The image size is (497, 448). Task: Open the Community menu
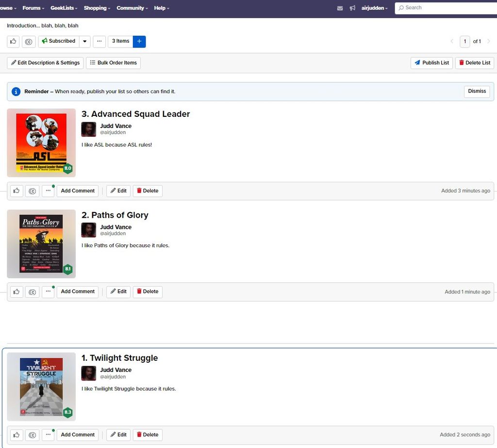(132, 8)
